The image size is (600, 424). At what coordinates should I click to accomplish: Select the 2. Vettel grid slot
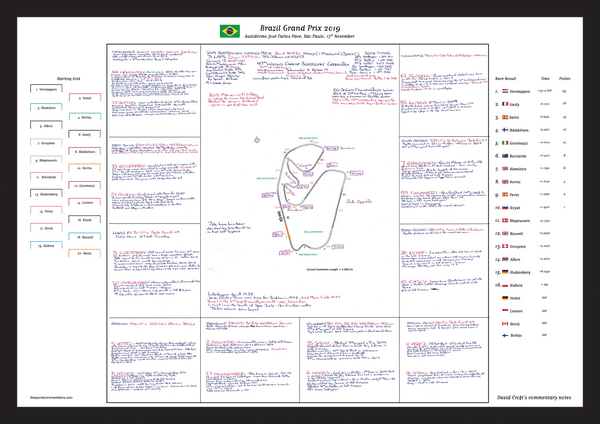coord(85,97)
